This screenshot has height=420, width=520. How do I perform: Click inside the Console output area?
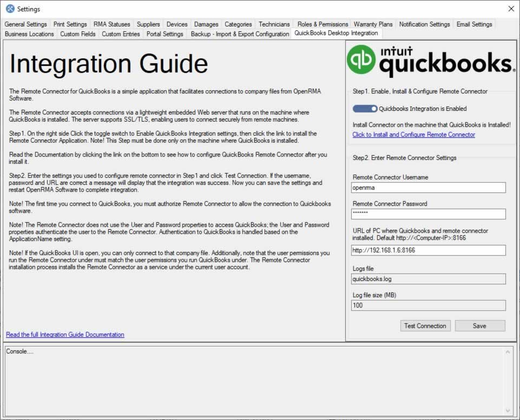point(254,381)
